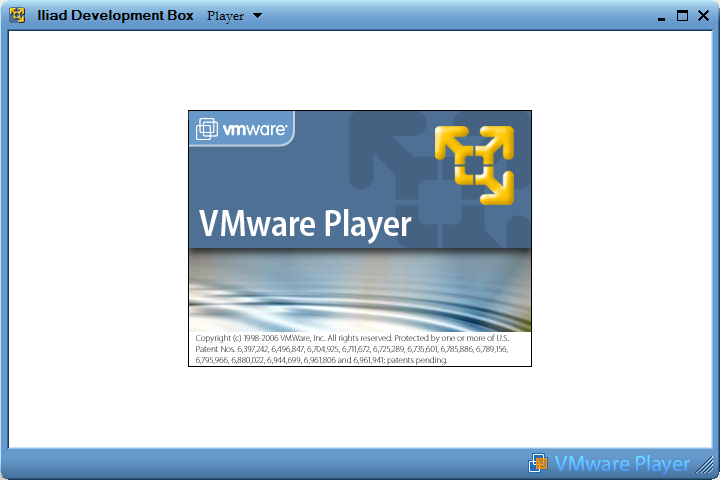Click the 'Iliad Development Box' title text

pos(115,15)
